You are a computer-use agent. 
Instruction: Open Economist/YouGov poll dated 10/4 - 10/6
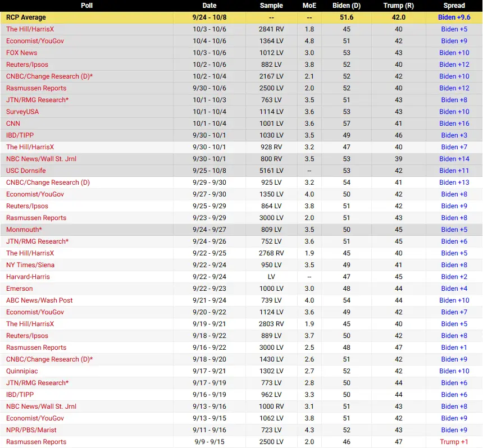(35, 41)
